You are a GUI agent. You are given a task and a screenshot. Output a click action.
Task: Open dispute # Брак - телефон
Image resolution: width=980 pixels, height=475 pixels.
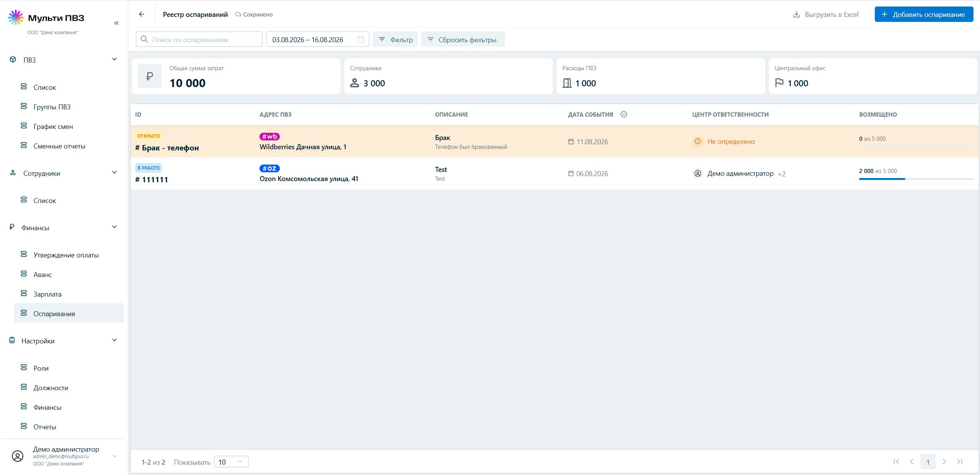(167, 148)
